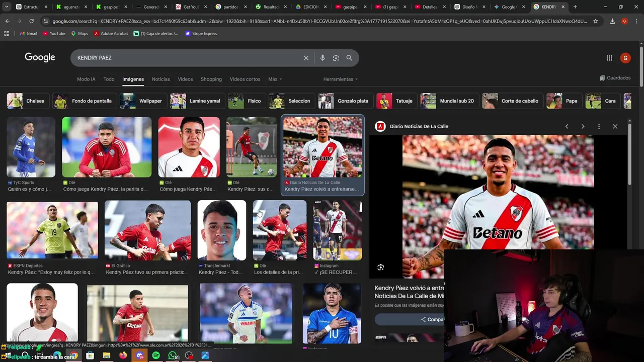Go back to the previous page
The height and width of the screenshot is (362, 644).
tap(7, 21)
